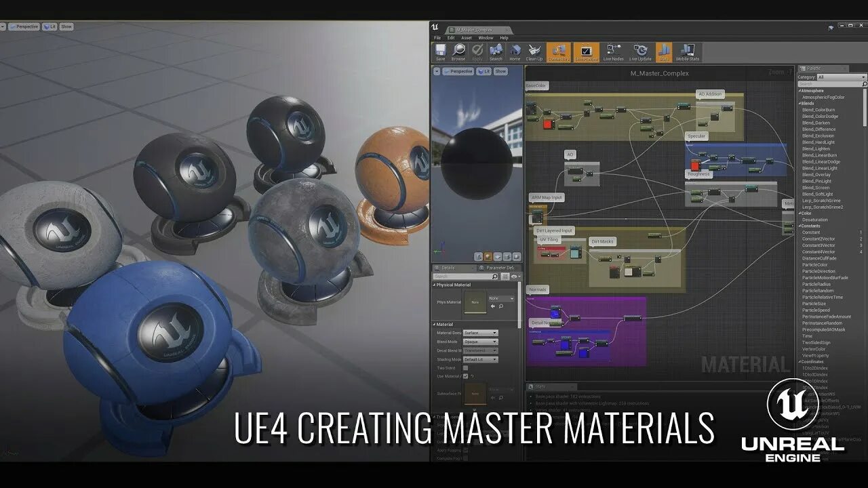Select the sphere preview mesh icon
The width and height of the screenshot is (868, 488).
click(488, 256)
